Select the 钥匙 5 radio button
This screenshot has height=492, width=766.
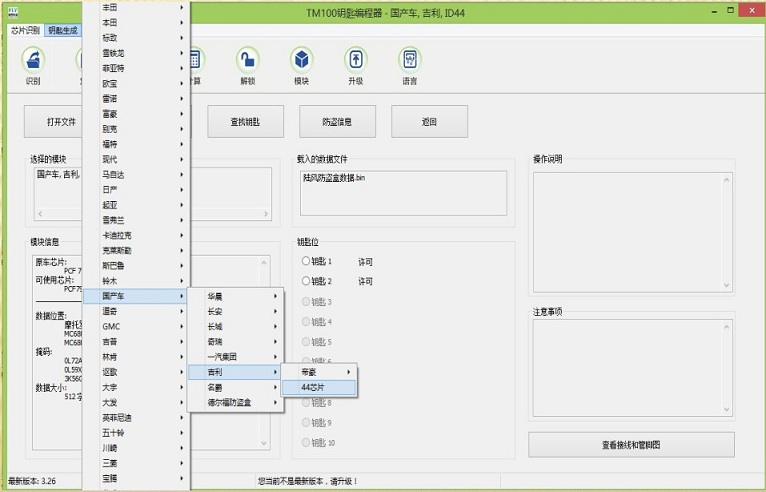tap(306, 342)
